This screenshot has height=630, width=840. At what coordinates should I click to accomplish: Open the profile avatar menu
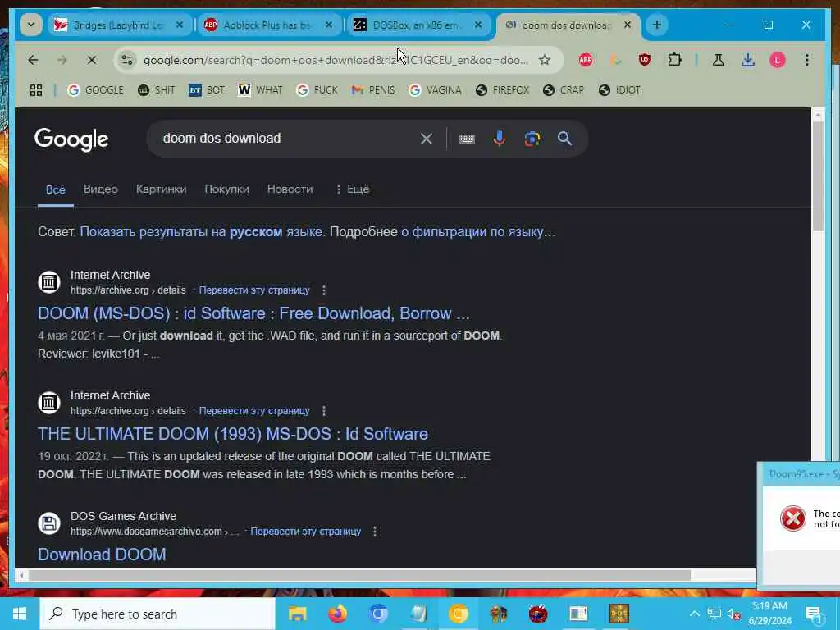pyautogui.click(x=778, y=60)
